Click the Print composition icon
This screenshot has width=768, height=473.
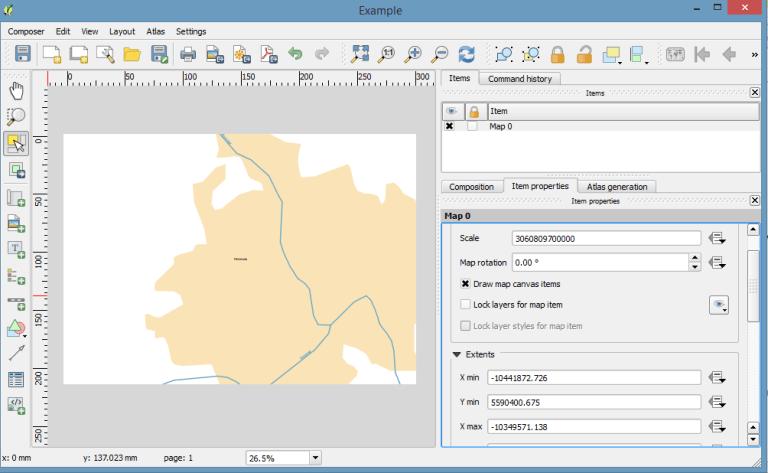(188, 54)
